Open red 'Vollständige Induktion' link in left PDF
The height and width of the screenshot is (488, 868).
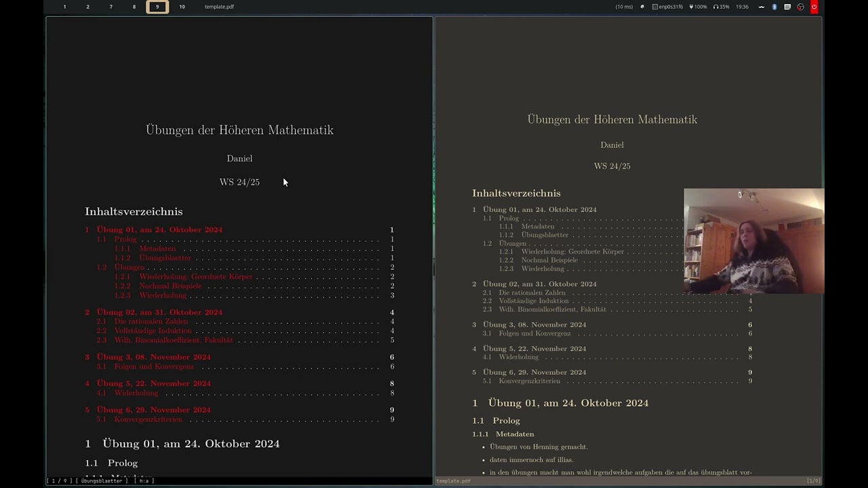click(x=153, y=331)
